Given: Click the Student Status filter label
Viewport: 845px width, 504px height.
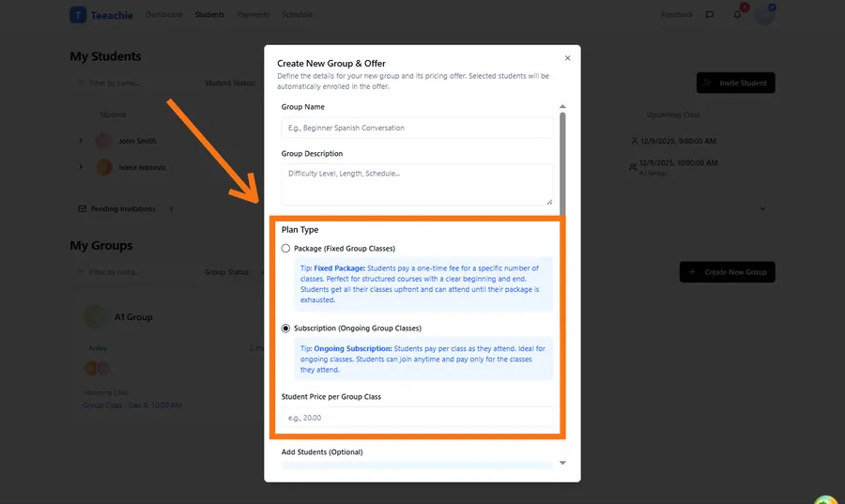Looking at the screenshot, I should point(230,83).
